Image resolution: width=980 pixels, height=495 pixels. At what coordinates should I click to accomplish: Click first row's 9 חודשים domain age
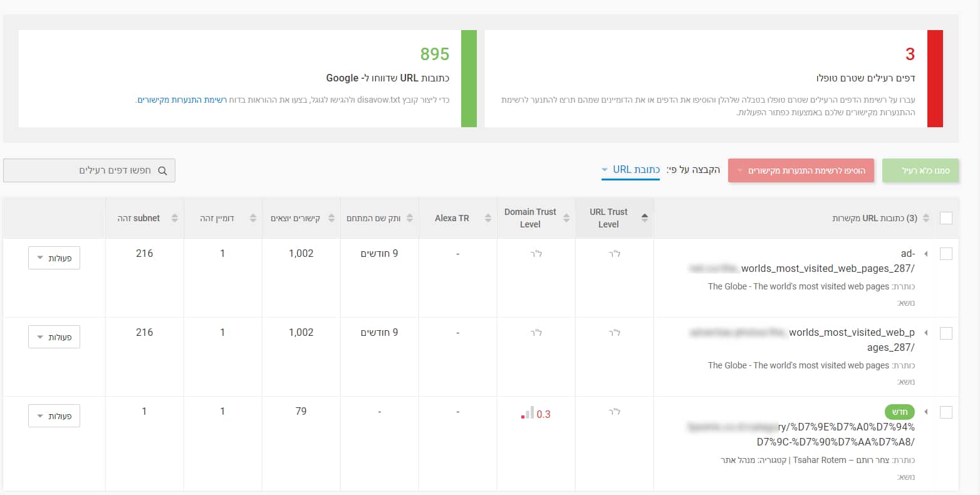[379, 254]
